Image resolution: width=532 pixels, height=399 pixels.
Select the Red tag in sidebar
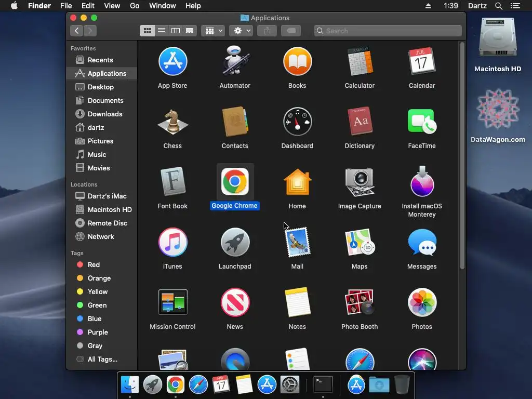point(102,264)
